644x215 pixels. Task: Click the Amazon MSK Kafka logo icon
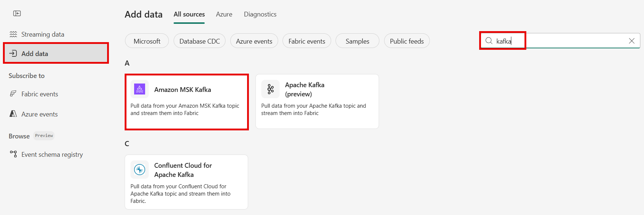140,89
